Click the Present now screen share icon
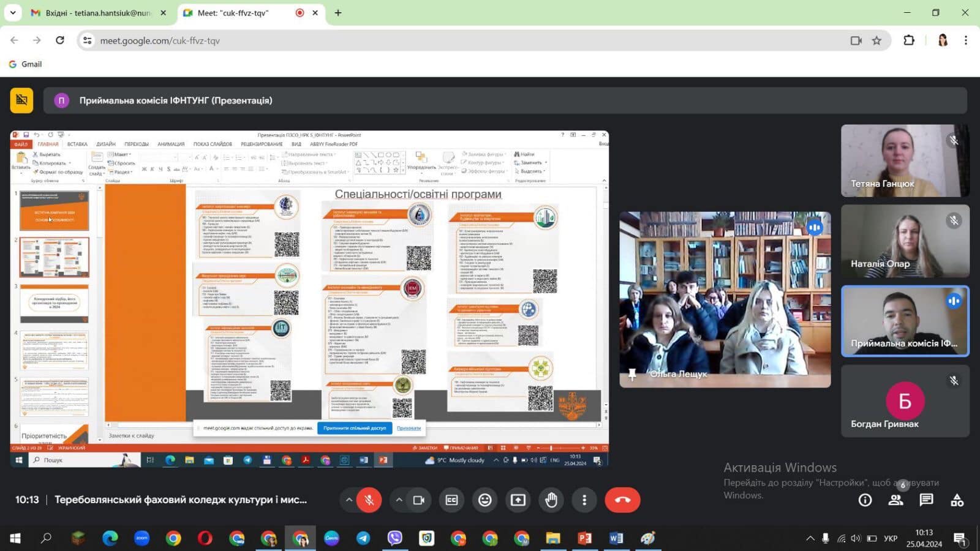The image size is (980, 551). point(518,500)
